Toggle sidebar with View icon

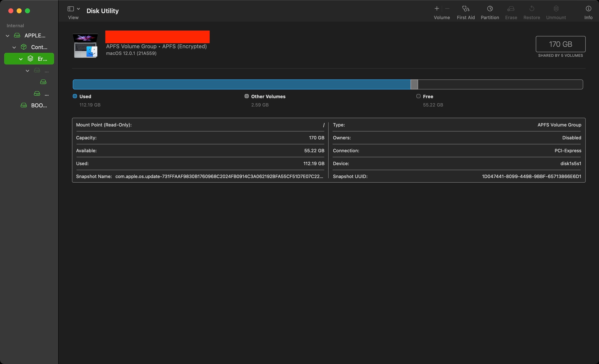[71, 9]
